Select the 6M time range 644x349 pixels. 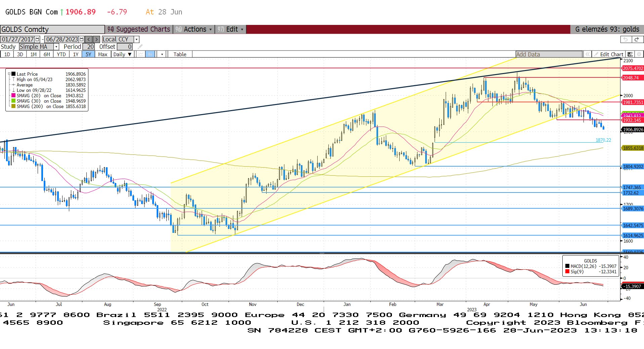(47, 54)
